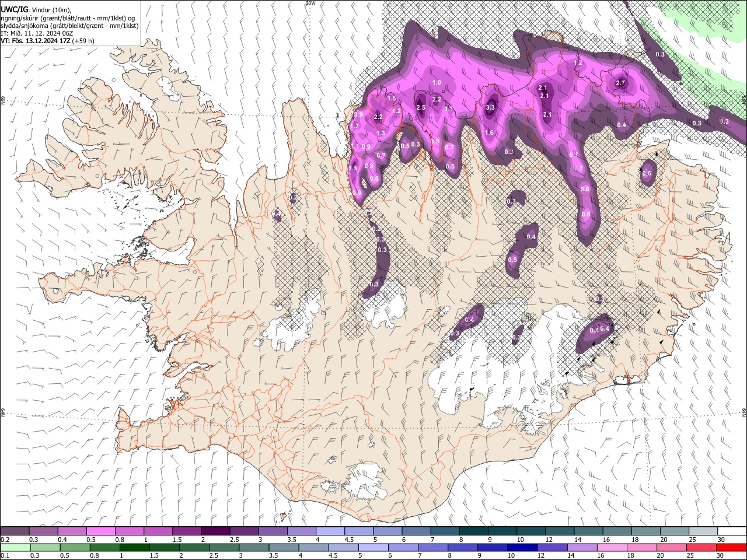This screenshot has height=560, width=747.
Task: Click the snow-scale swatch between 0.2 and 0.3
Action: [15, 531]
